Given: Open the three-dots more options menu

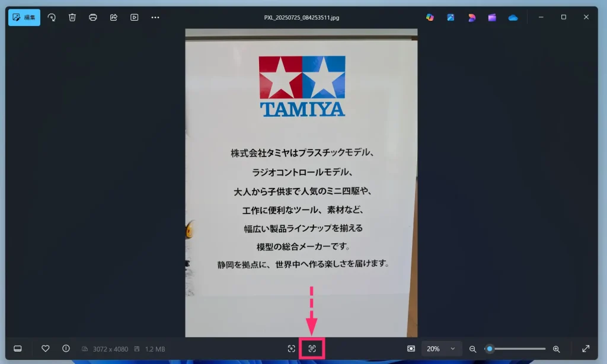Looking at the screenshot, I should click(x=155, y=17).
